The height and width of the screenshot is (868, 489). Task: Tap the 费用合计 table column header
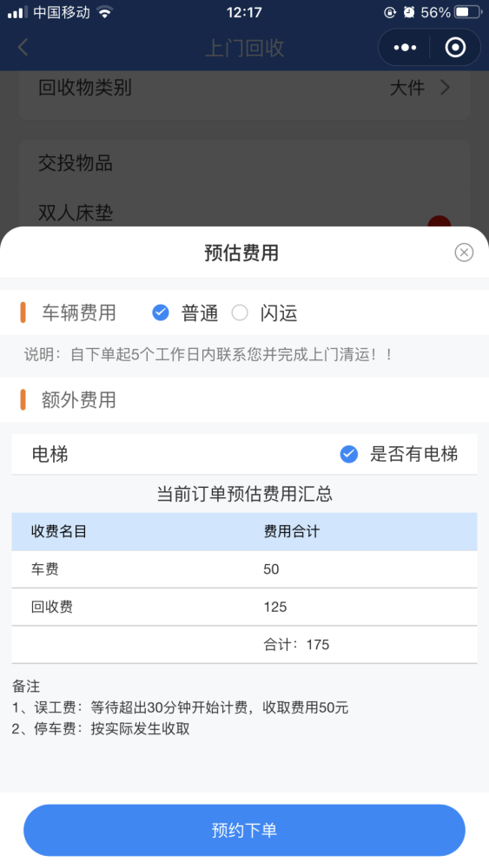[x=291, y=531]
